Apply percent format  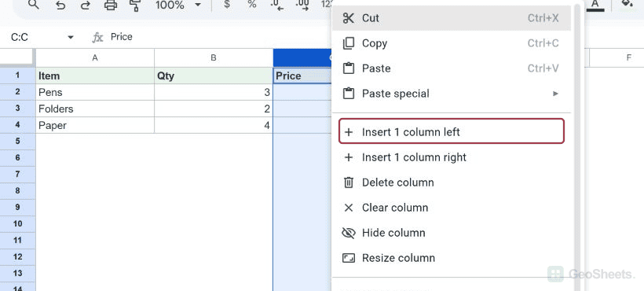[252, 5]
